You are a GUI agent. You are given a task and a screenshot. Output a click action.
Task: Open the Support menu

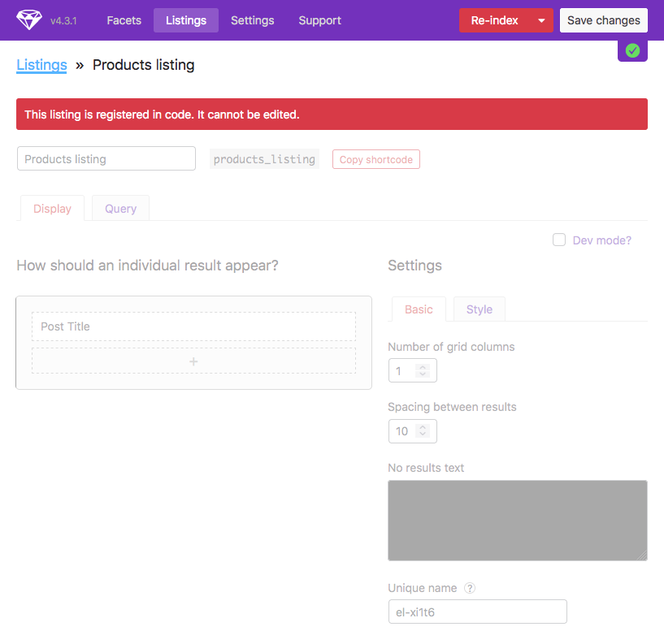(319, 20)
